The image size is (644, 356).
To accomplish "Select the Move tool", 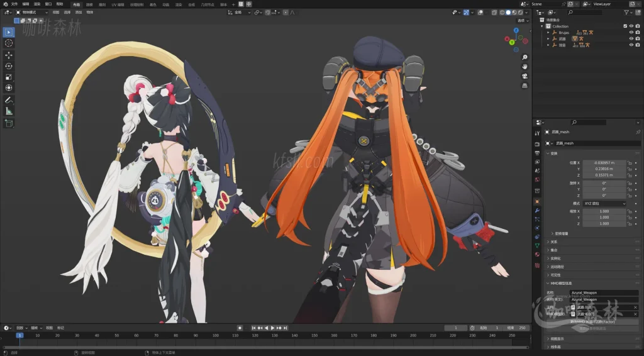I will [9, 55].
